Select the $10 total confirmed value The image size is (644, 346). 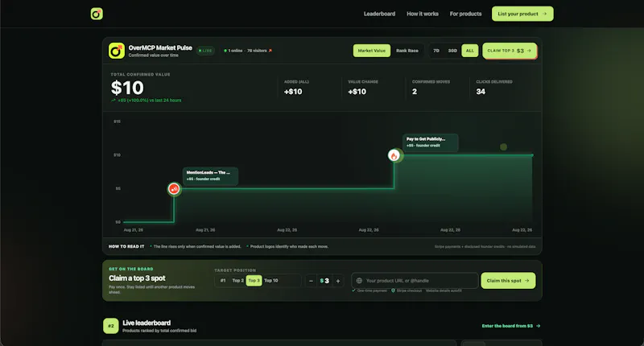pos(127,88)
